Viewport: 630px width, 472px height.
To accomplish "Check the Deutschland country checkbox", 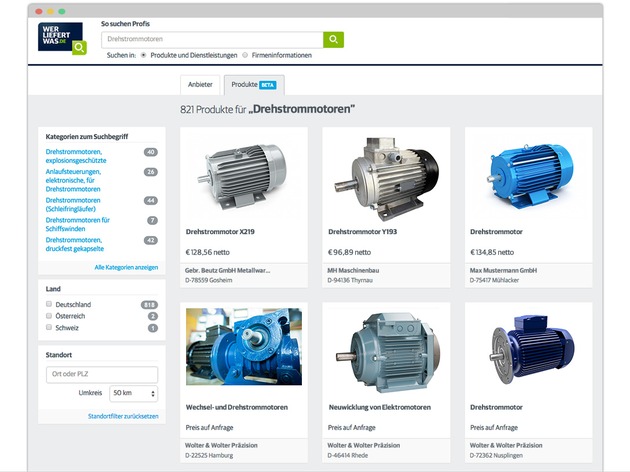I will coord(49,304).
